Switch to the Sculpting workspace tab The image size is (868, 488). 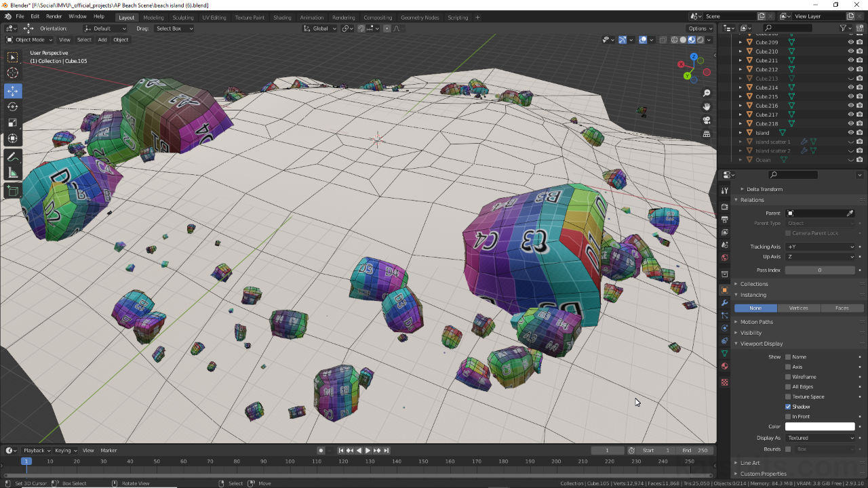[x=182, y=17]
